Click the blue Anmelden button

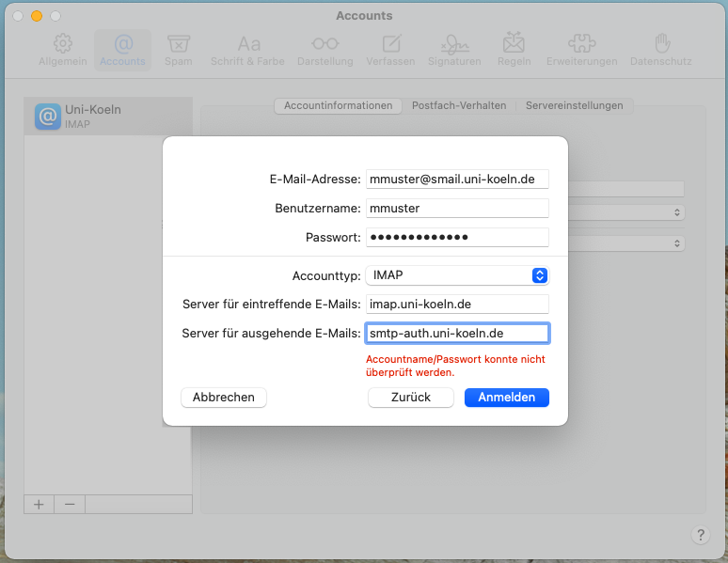pos(507,398)
